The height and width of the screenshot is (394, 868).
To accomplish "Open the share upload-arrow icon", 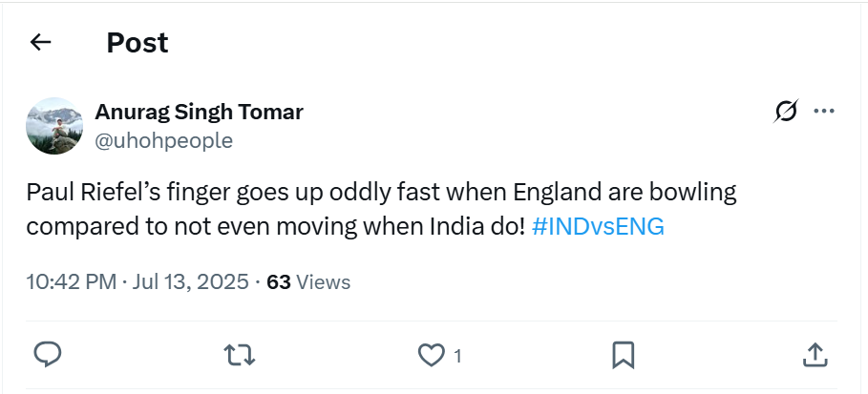I will coord(814,355).
